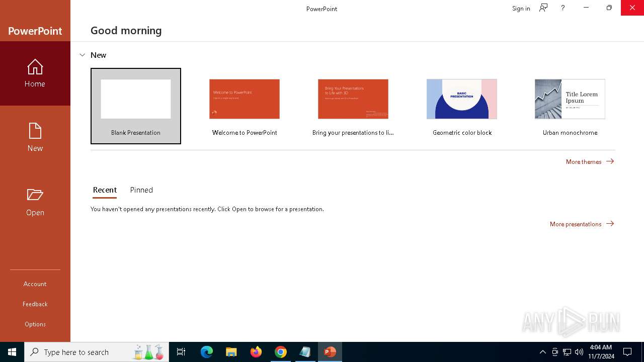Click Sign in at the top
The height and width of the screenshot is (362, 644).
click(521, 8)
